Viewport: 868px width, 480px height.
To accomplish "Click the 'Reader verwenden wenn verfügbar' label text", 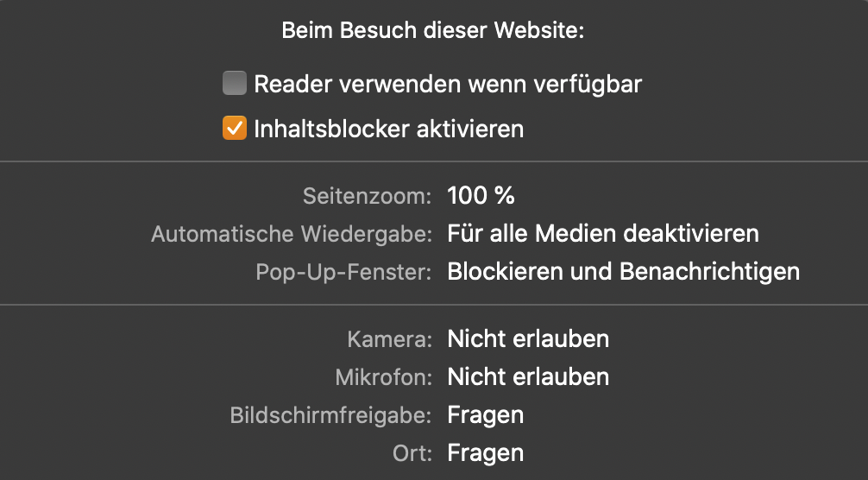I will tap(448, 85).
